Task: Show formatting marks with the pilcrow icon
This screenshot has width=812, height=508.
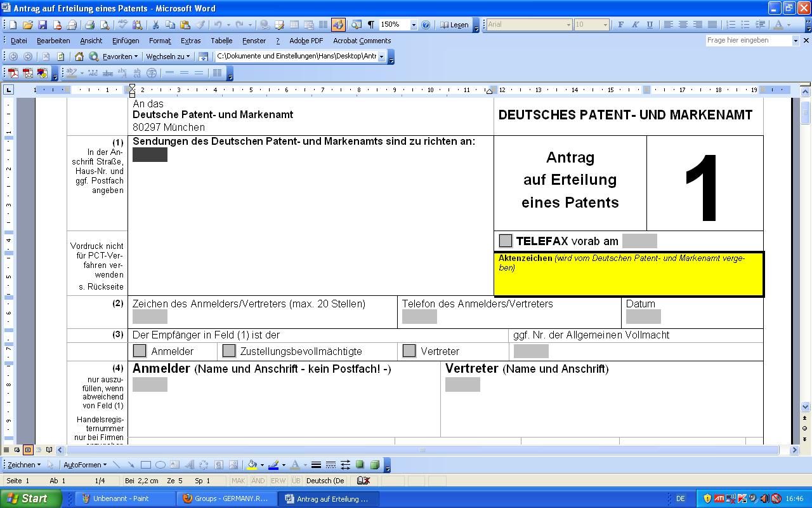Action: click(371, 25)
